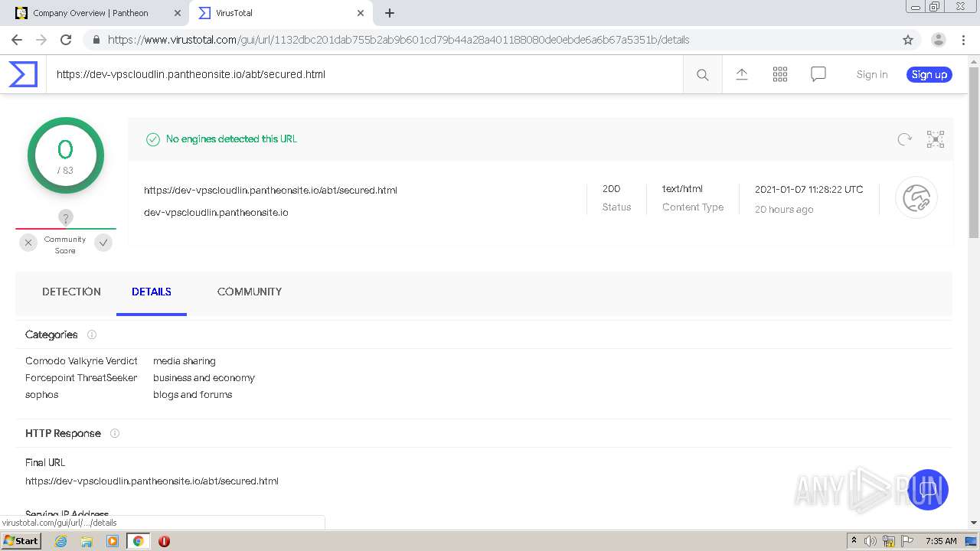Click the taskbar clock 7:35 AM
This screenshot has height=551, width=980.
(941, 541)
